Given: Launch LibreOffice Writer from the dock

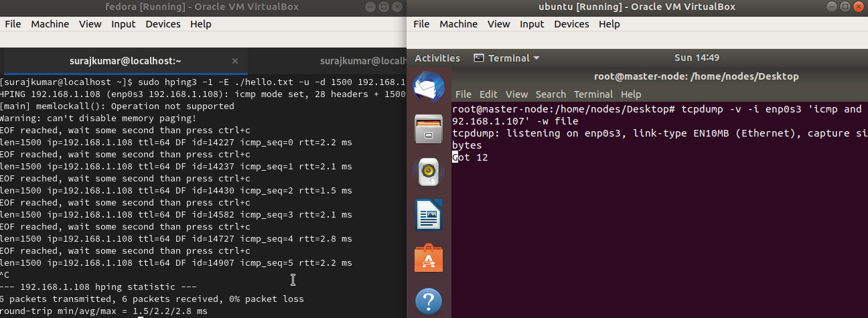Looking at the screenshot, I should 429,216.
